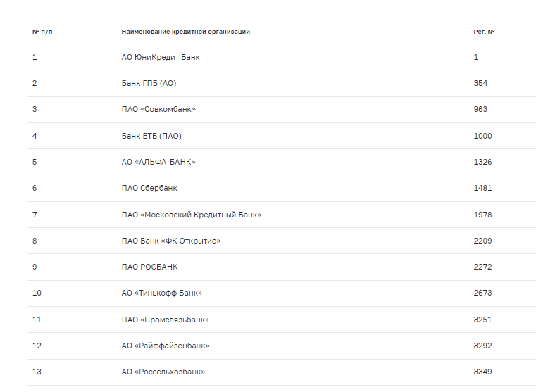The height and width of the screenshot is (392, 536).
Task: Click the 'ПАО РОСБАНК' name
Action: 149,267
